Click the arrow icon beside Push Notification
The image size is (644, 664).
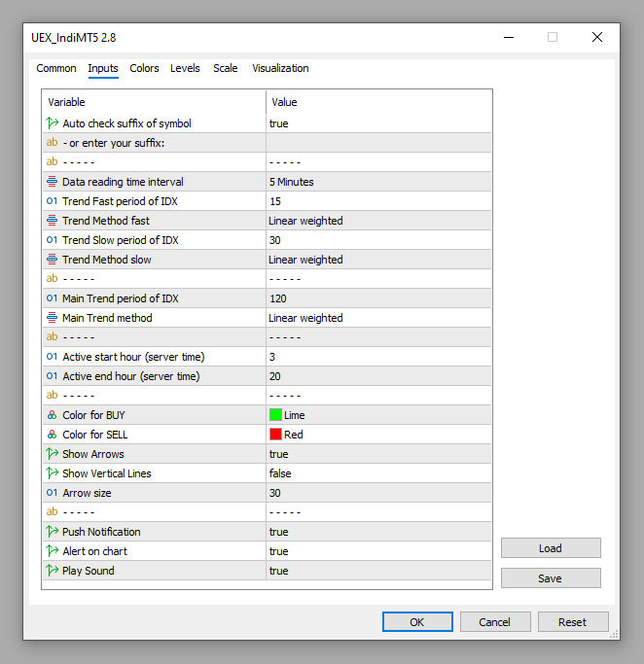(53, 532)
